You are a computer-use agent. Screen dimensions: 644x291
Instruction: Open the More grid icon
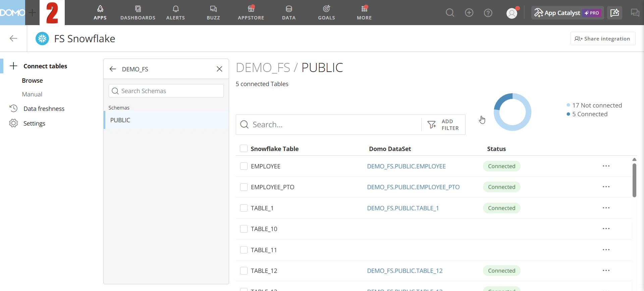click(364, 9)
